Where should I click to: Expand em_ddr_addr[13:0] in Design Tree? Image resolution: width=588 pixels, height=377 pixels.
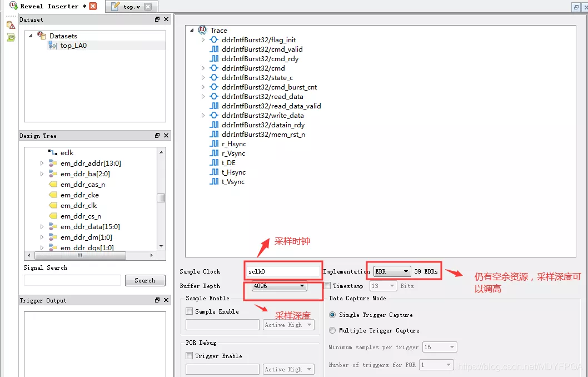[42, 163]
